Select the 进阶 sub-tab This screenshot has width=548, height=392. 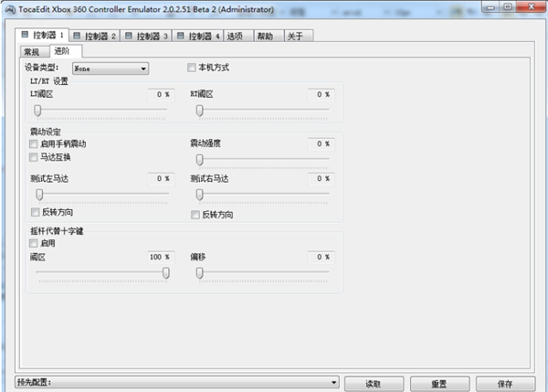click(66, 51)
